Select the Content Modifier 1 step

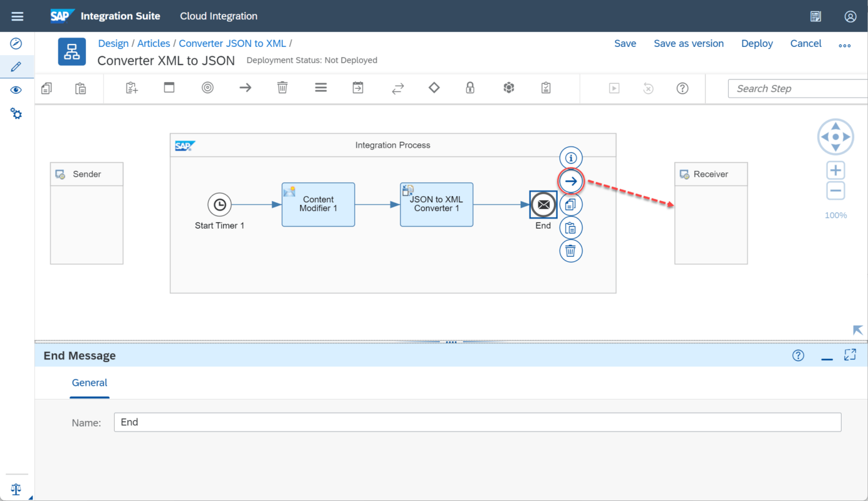(318, 204)
